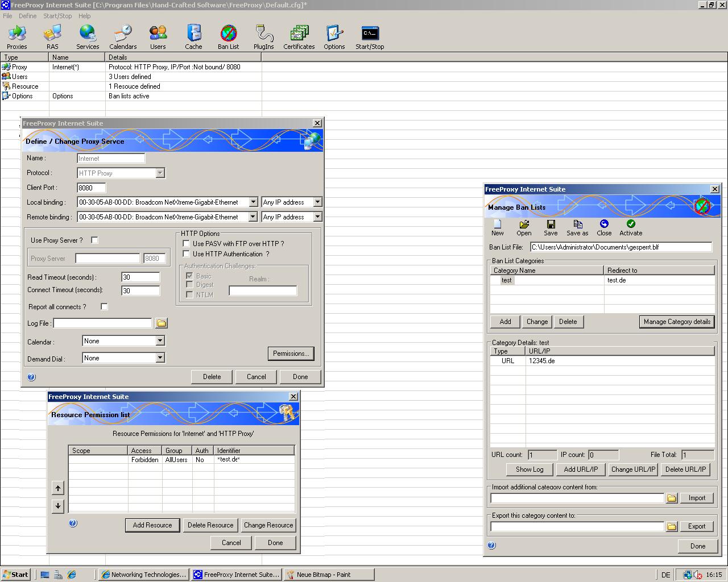Switch to Neue Bitmap - Paint taskbar item
728x582 pixels.
328,575
